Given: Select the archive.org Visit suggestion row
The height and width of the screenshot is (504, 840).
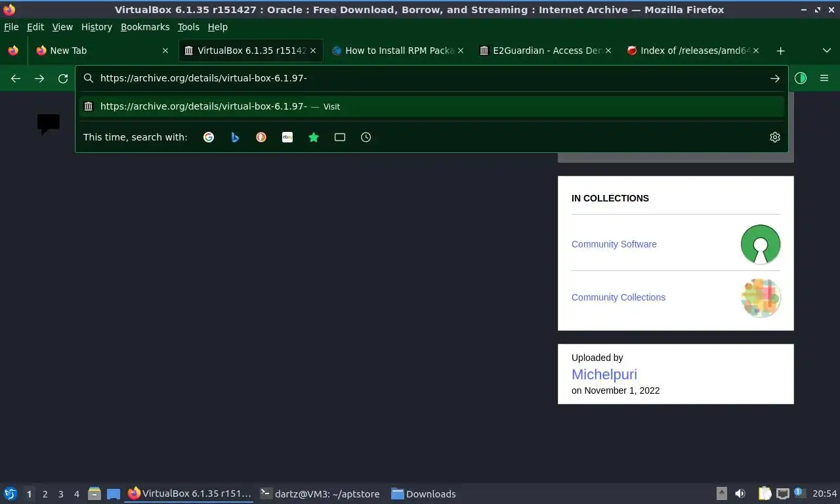Looking at the screenshot, I should pos(432,106).
